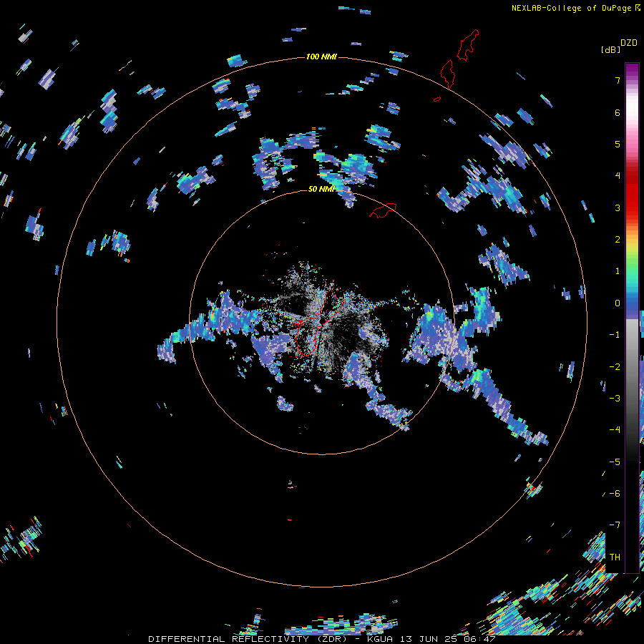Click the 4 value on color scale
Image resolution: width=644 pixels, height=644 pixels.
click(x=618, y=176)
